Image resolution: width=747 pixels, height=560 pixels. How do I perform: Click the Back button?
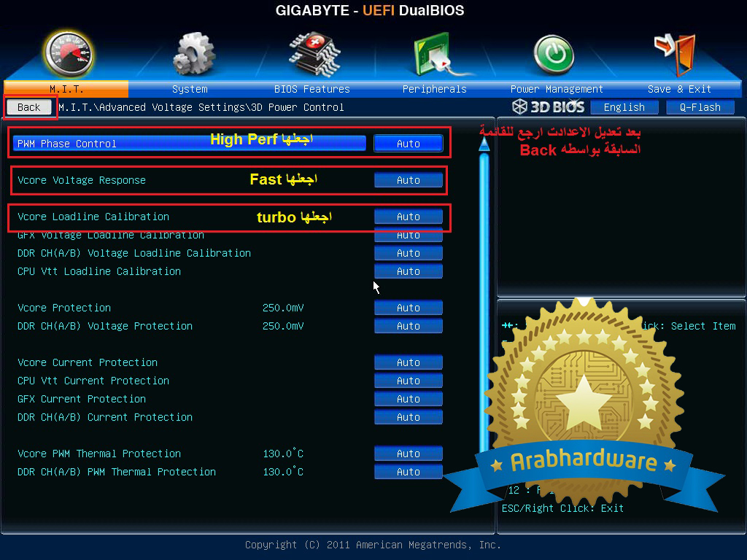29,107
